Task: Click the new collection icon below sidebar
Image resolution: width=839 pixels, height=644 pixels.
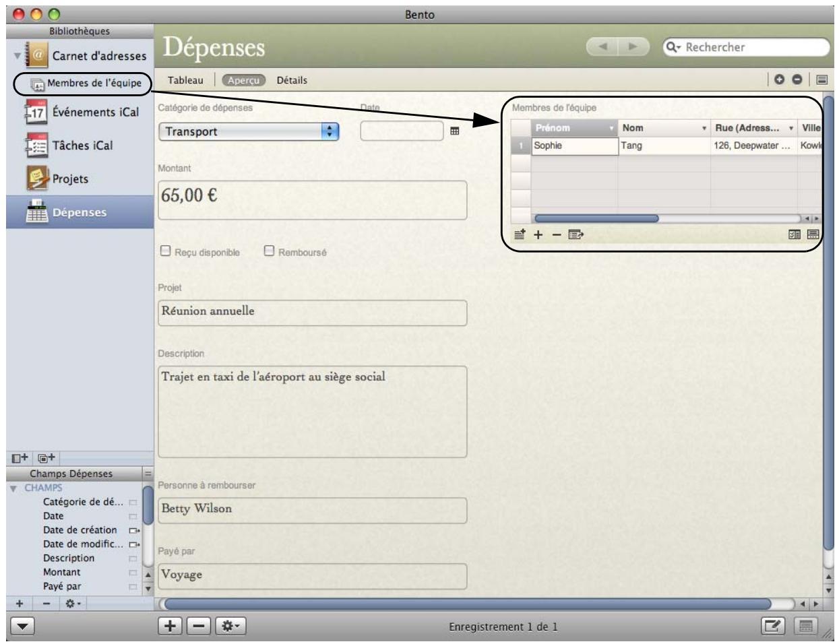Action: point(46,458)
